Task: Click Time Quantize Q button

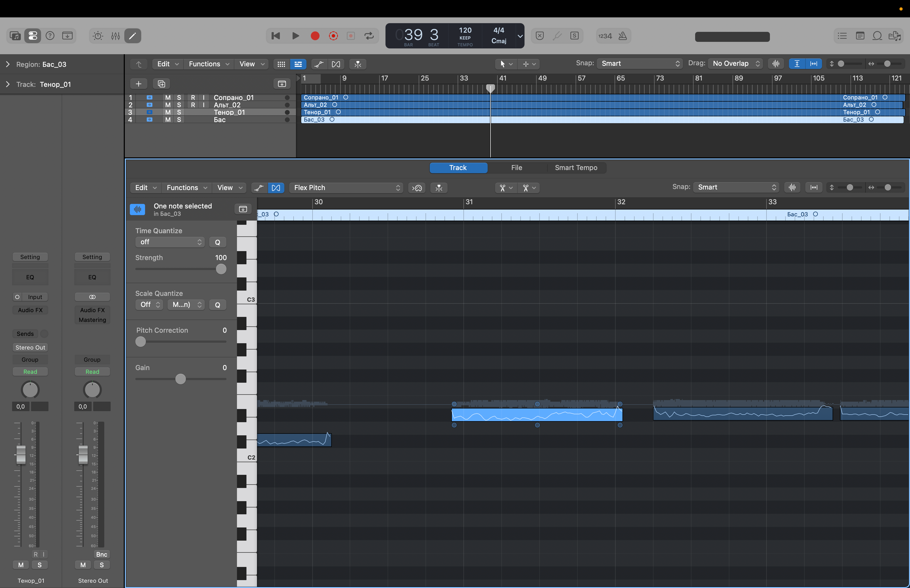Action: [218, 242]
